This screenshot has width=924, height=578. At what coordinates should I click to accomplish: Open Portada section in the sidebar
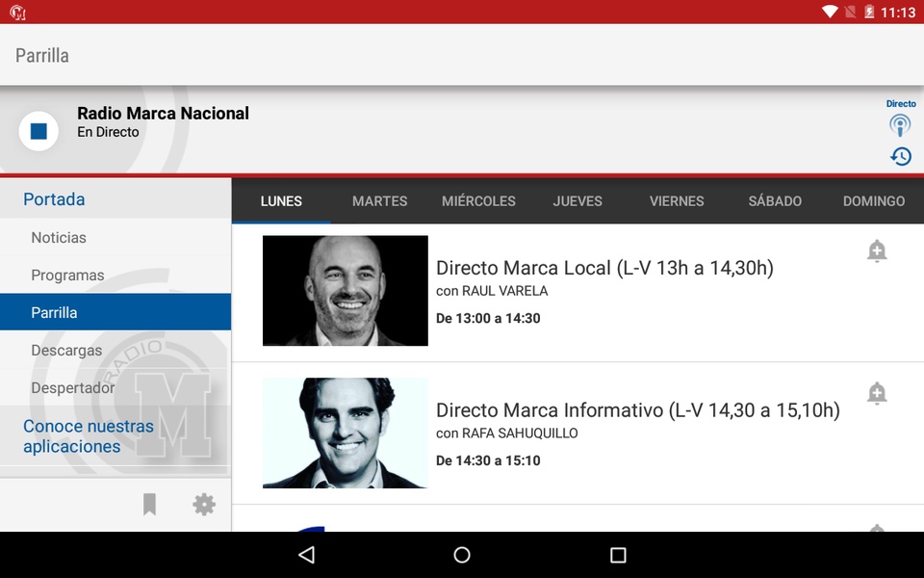click(115, 199)
